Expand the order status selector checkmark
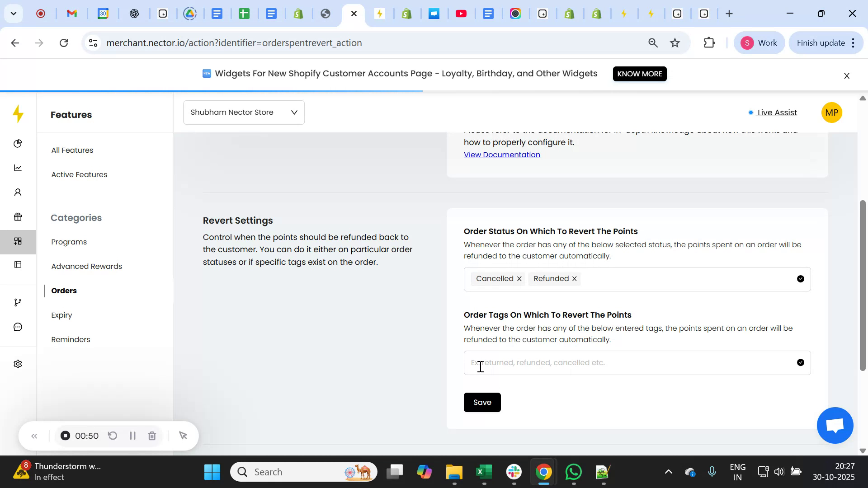Image resolution: width=868 pixels, height=488 pixels. click(800, 279)
